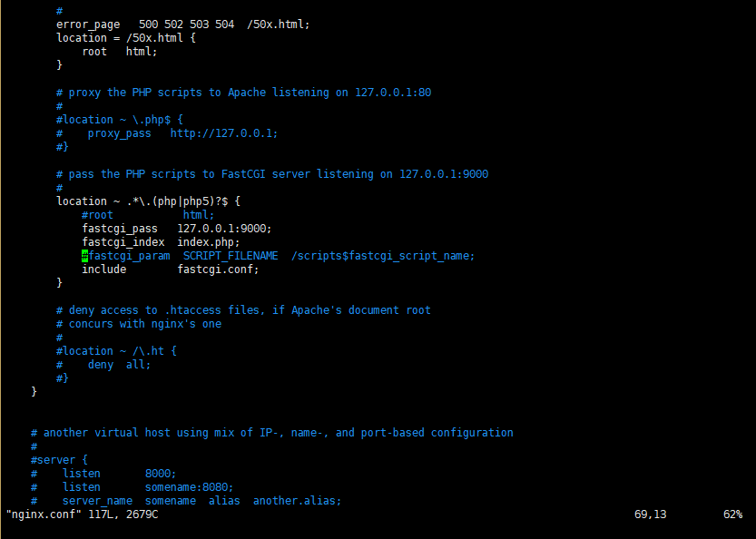Click the 'location = /50x.html' line
The image size is (756, 539).
126,38
